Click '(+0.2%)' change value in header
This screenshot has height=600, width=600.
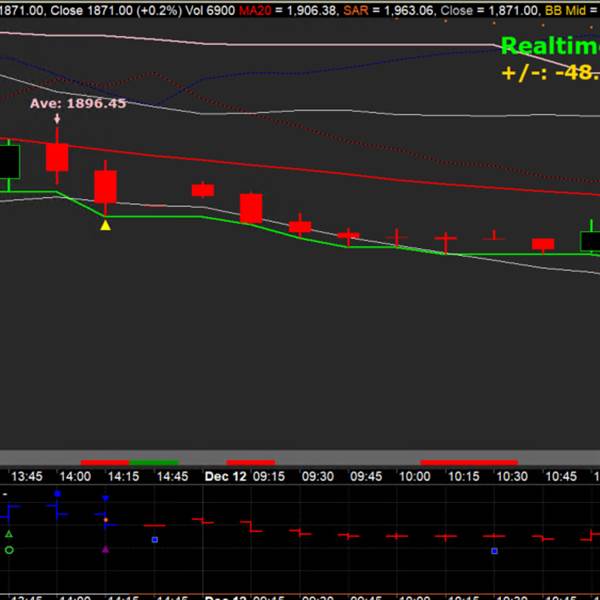click(159, 10)
